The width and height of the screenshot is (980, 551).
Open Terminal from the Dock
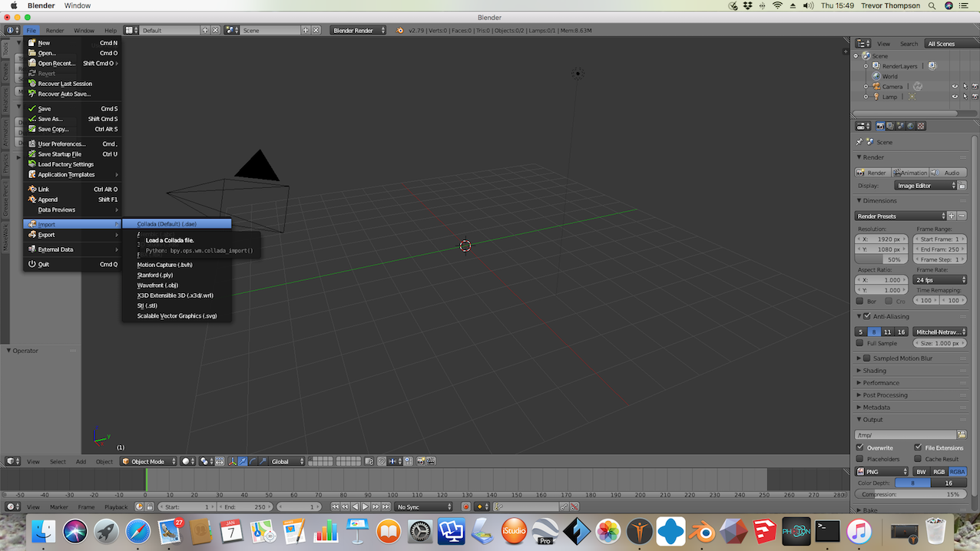pyautogui.click(x=827, y=531)
